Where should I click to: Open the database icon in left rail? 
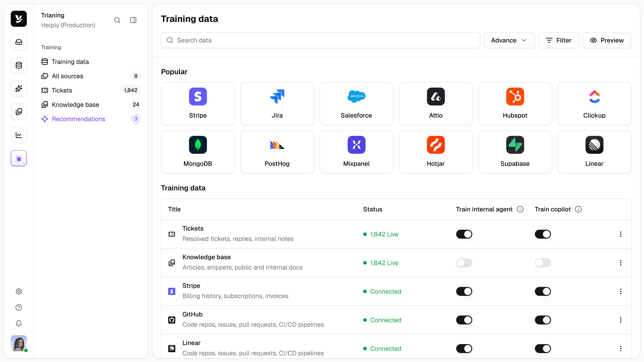(x=19, y=65)
